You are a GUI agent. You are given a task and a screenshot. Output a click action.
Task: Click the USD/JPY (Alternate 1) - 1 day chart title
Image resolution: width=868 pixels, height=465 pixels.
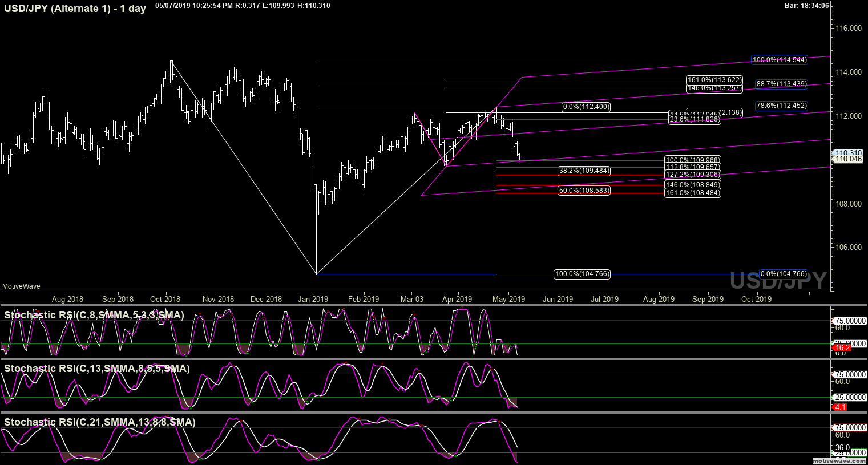[x=75, y=9]
